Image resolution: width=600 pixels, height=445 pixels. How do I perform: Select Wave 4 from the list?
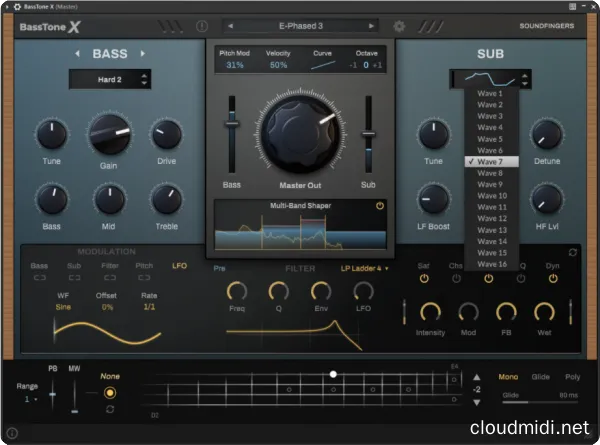click(x=492, y=127)
